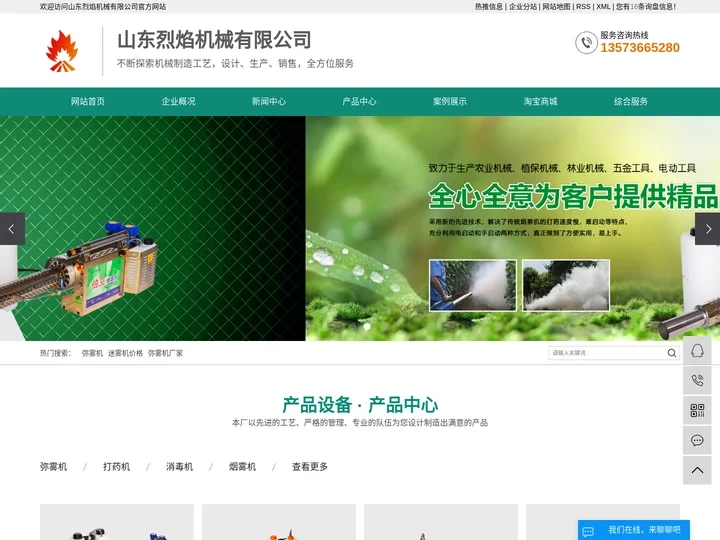This screenshot has height=540, width=720.
Task: Open third product card thumbnail
Action: coord(441,522)
